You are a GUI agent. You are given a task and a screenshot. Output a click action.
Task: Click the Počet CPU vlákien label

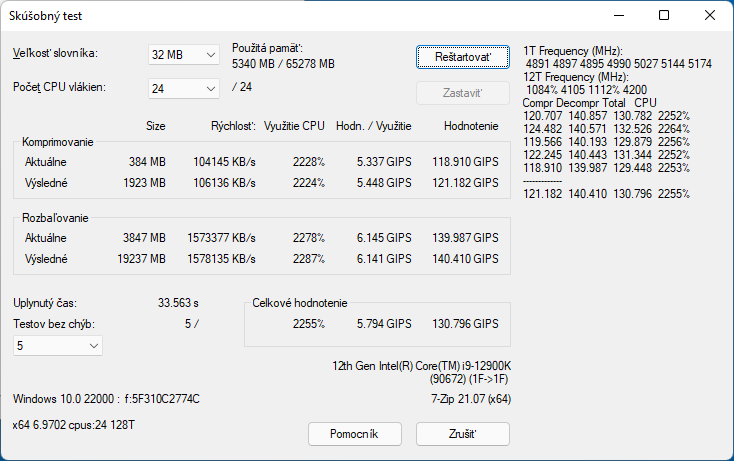tap(59, 87)
